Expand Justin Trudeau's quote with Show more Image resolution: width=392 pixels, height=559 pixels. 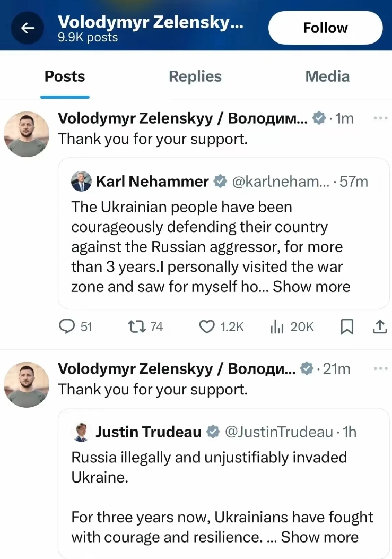click(x=320, y=537)
